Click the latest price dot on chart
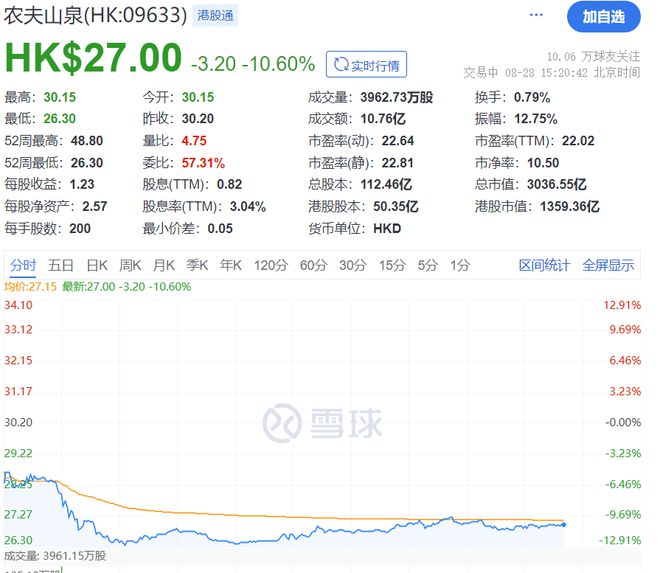The image size is (660, 573). coord(564,524)
